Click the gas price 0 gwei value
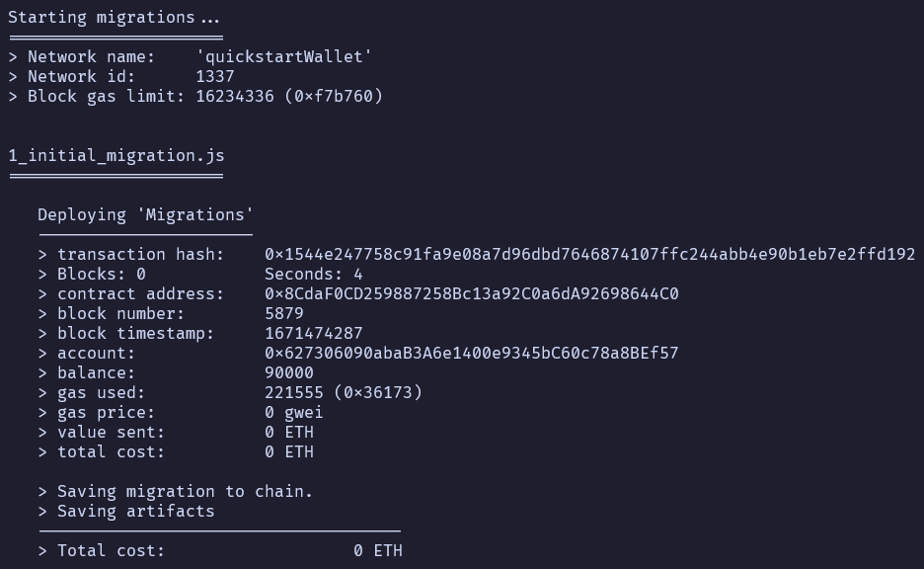Screen dimensions: 924x569 point(293,412)
